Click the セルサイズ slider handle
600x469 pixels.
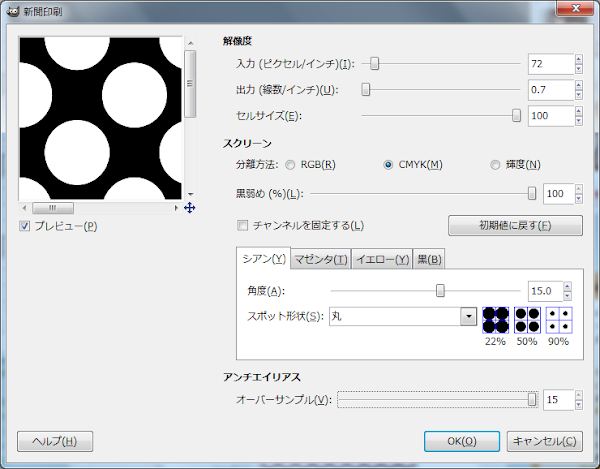517,116
